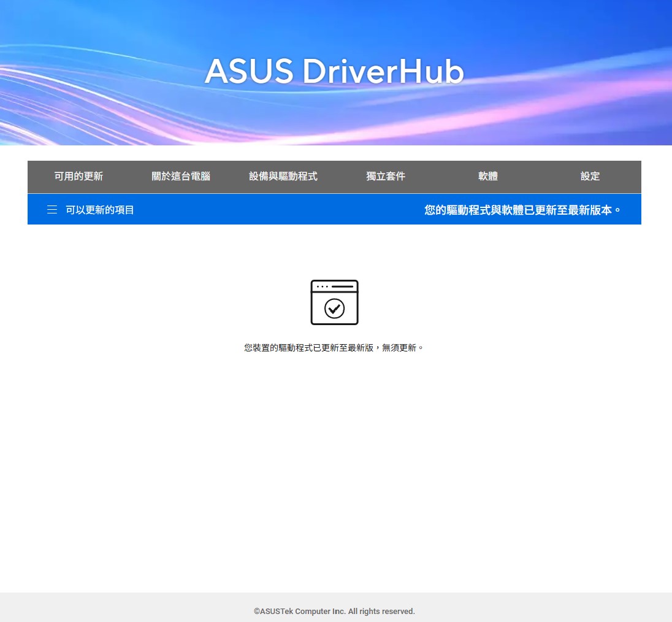Screen dimensions: 672x622
Task: Go to the 獨立套件 tab
Action: coord(386,176)
